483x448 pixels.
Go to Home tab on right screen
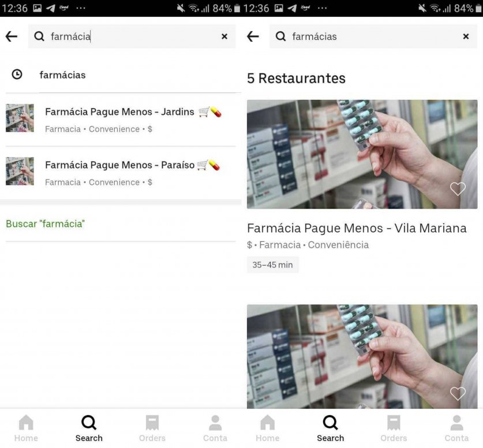pyautogui.click(x=268, y=428)
